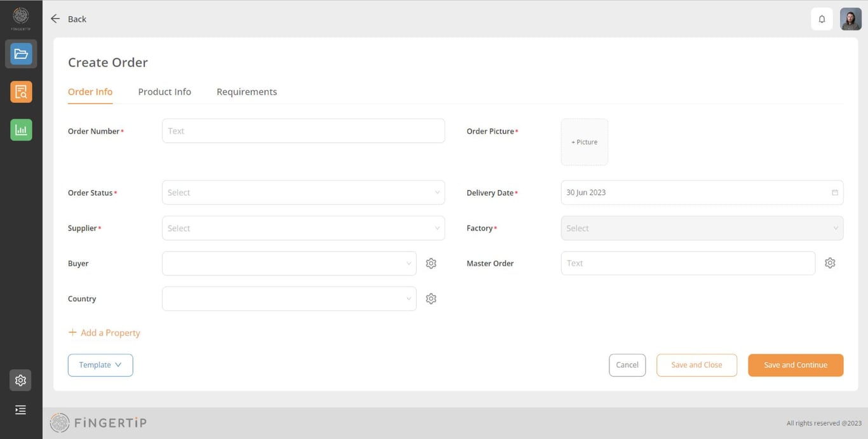The height and width of the screenshot is (439, 868).
Task: Expand the Supplier dropdown
Action: point(303,228)
